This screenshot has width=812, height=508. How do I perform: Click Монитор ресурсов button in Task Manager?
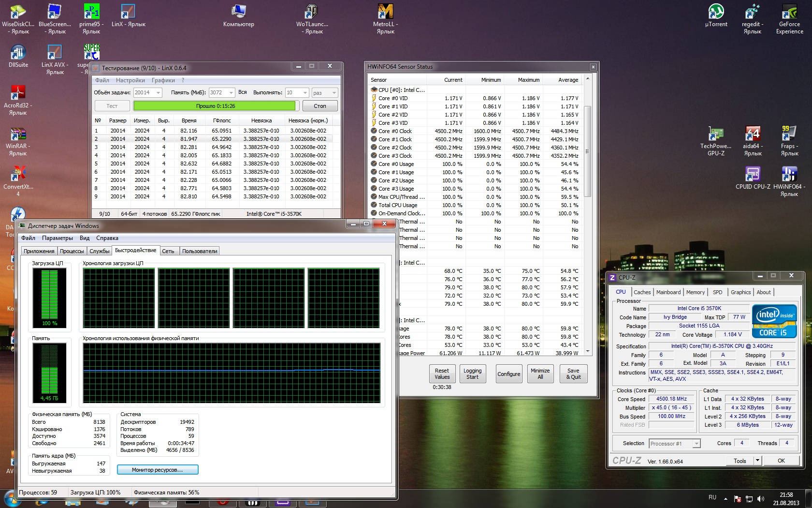[158, 470]
